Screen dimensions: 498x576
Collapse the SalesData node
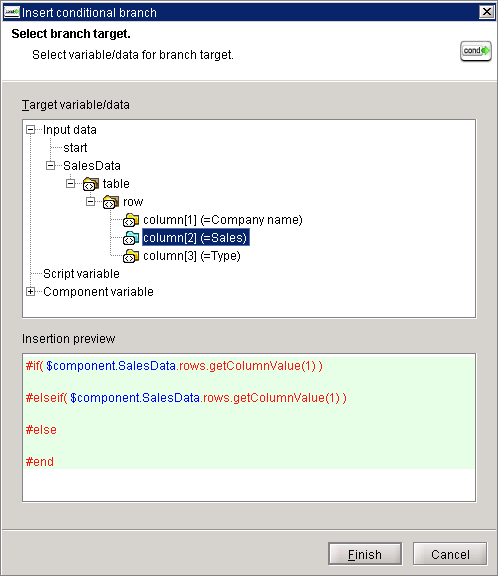pos(51,166)
